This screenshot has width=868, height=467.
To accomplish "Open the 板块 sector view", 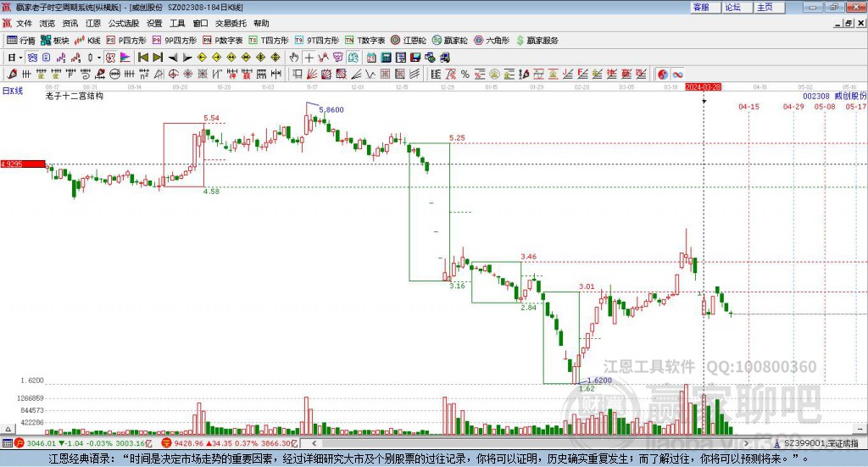I will pyautogui.click(x=55, y=41).
